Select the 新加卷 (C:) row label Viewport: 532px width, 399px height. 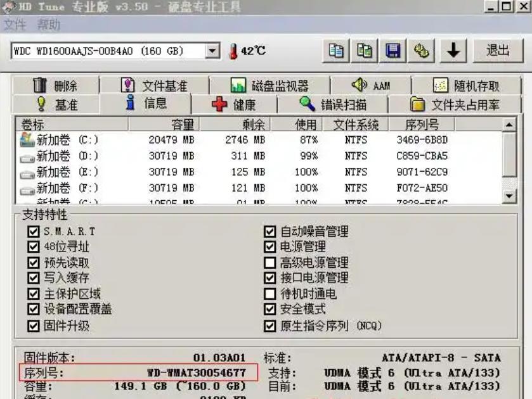point(67,140)
